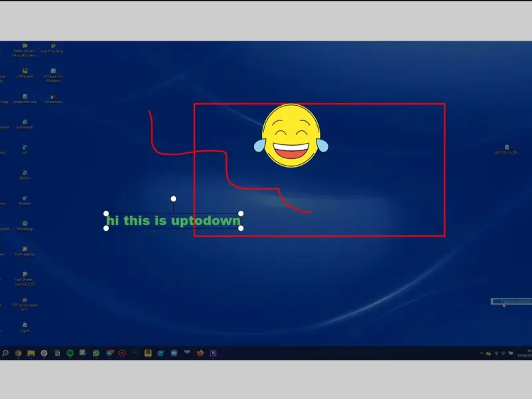The image size is (532, 399).
Task: Open the Last Shelter Survival desktop shortcut
Action: click(25, 279)
